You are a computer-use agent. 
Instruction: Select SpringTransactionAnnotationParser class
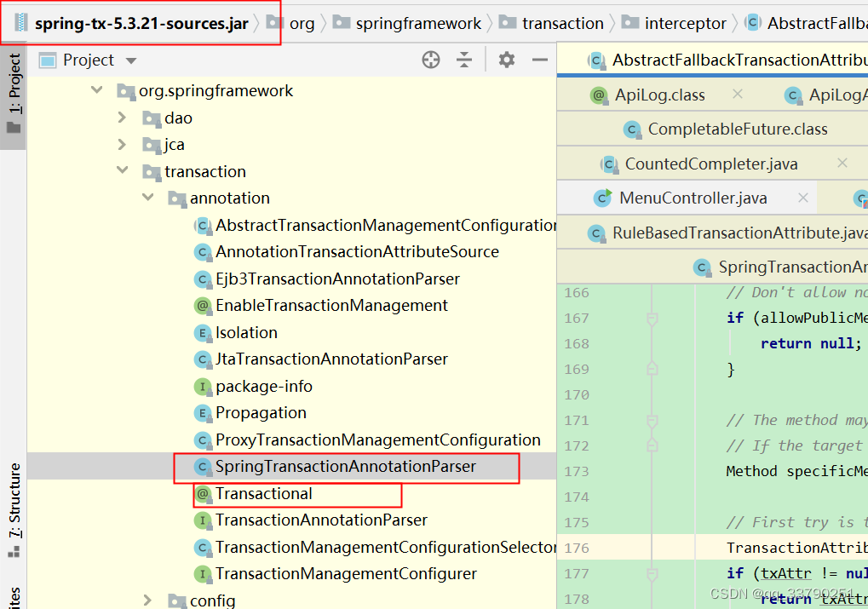[x=335, y=467]
